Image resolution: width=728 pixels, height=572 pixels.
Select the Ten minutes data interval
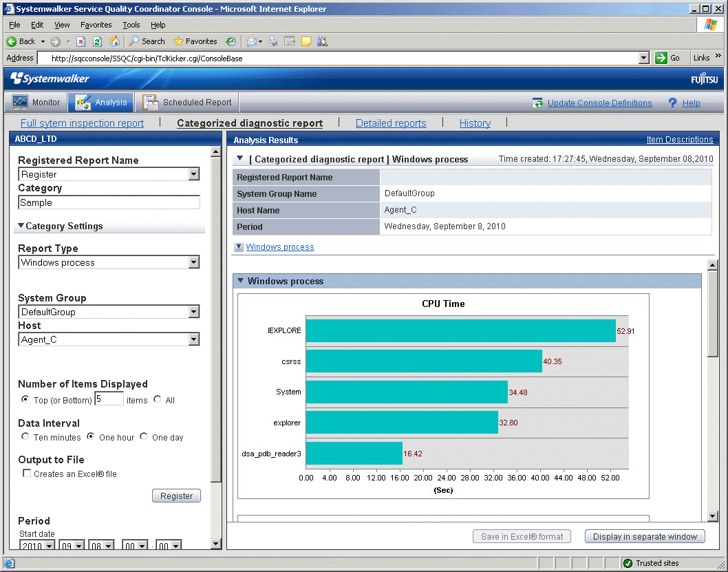[x=25, y=437]
